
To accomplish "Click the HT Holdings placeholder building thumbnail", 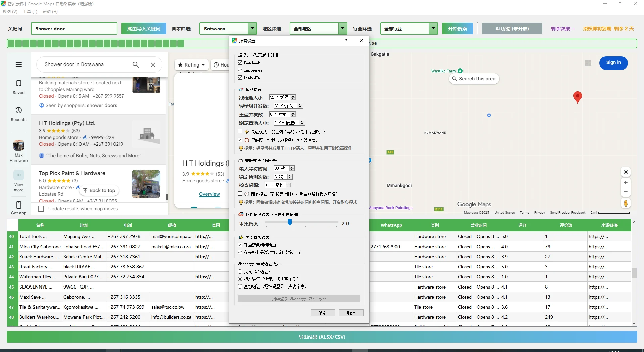I will [x=146, y=134].
